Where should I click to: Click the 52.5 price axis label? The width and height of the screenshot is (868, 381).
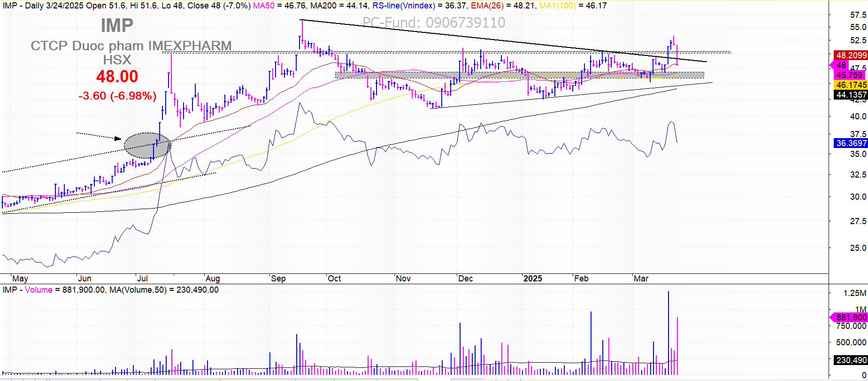coord(858,40)
